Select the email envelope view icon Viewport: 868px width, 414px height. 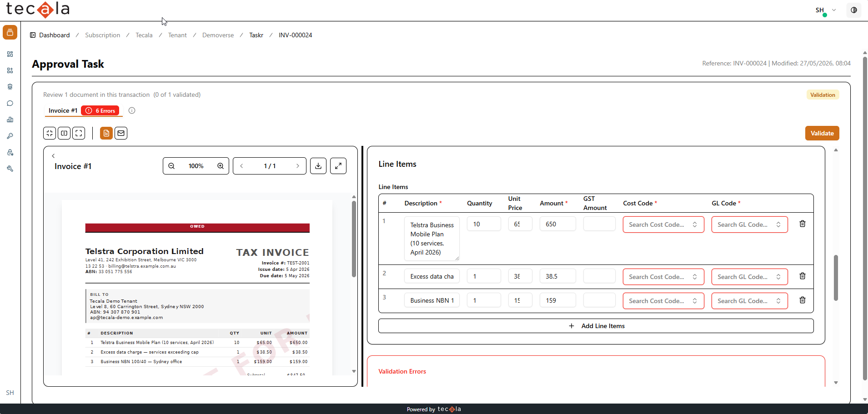click(121, 133)
